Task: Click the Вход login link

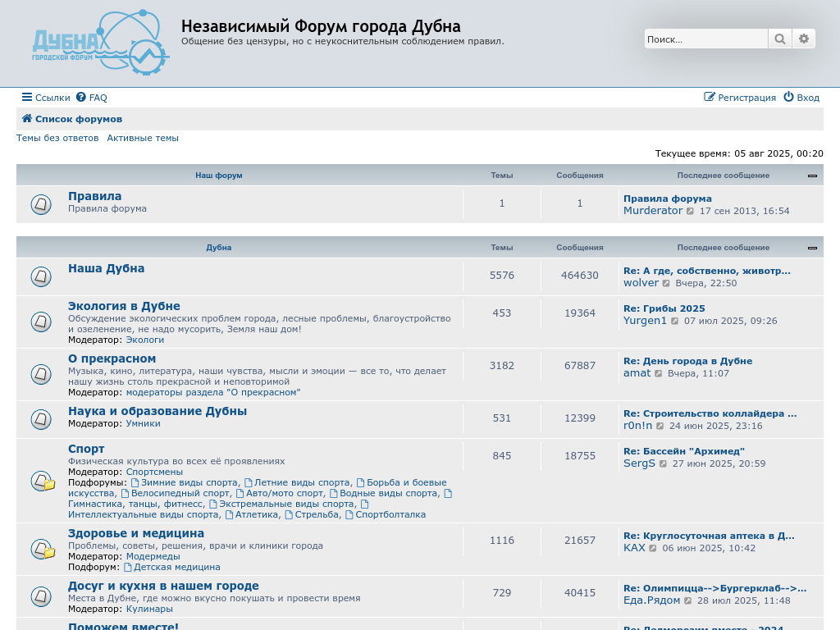Action: pos(801,98)
